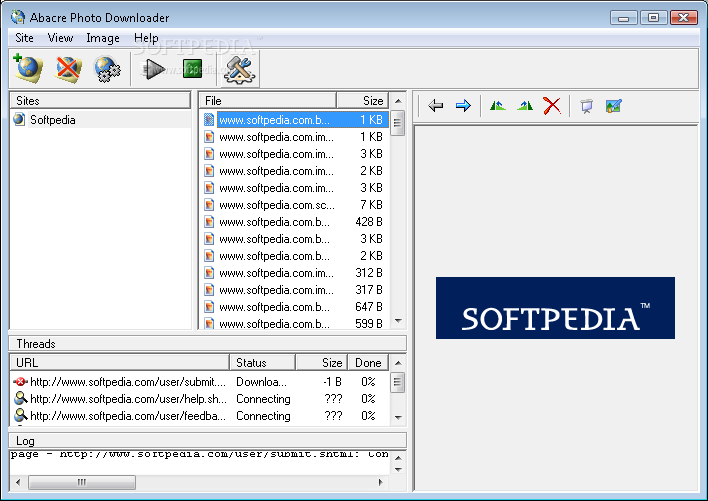The image size is (708, 501).
Task: Click the set-as-wallpaper picture icon
Action: coord(614,106)
